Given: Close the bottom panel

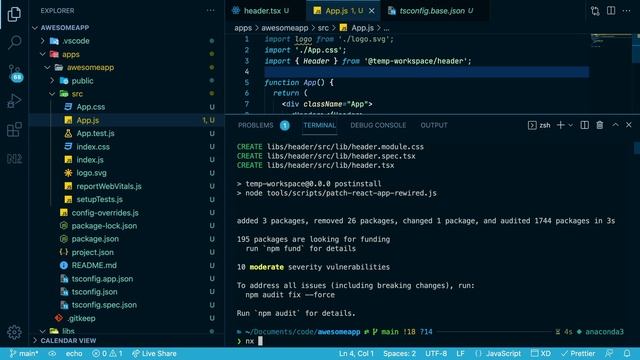Looking at the screenshot, I should pyautogui.click(x=629, y=125).
